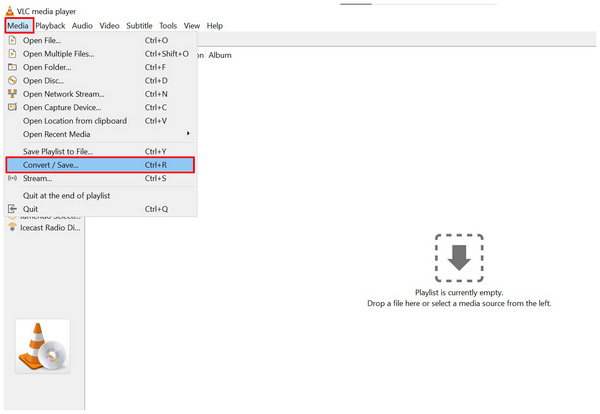Screen dimensions: 600x414
Task: Open the Video menu
Action: pyautogui.click(x=109, y=26)
